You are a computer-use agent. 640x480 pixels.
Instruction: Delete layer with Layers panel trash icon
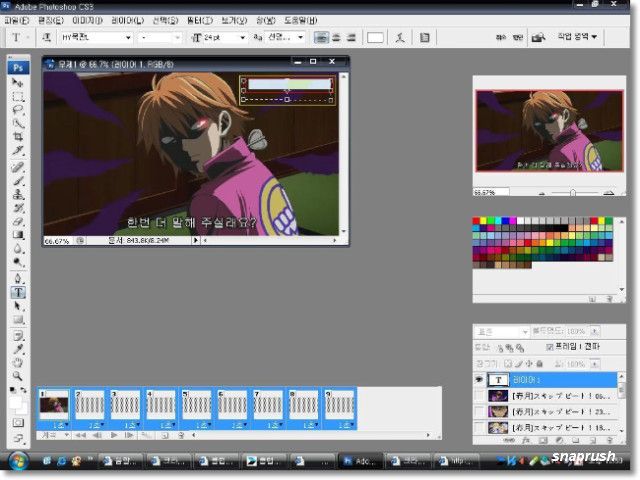610,440
